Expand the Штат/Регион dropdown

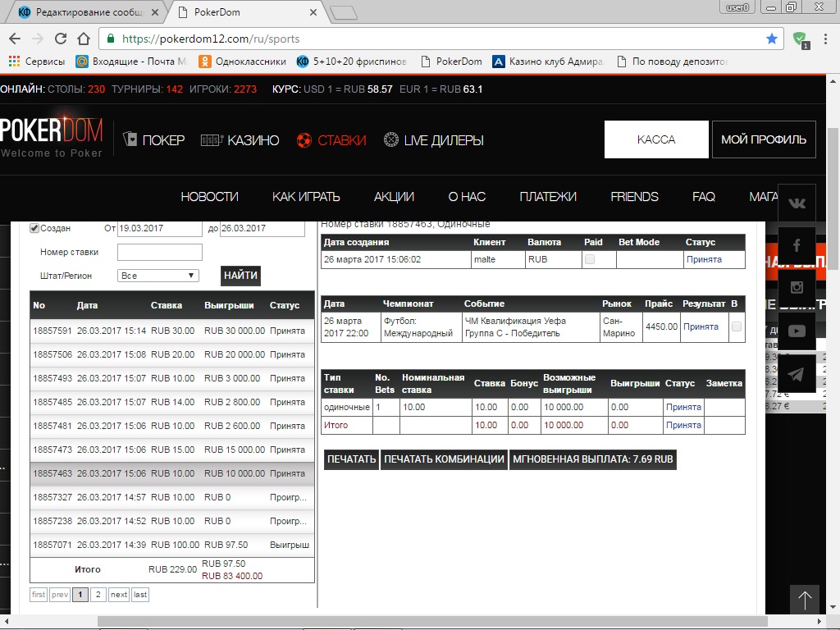[x=158, y=276]
